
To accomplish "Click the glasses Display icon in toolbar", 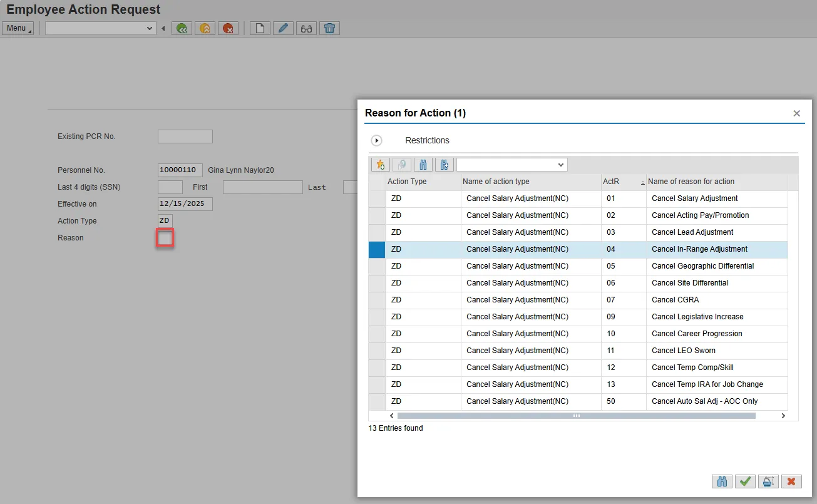I will pyautogui.click(x=306, y=28).
